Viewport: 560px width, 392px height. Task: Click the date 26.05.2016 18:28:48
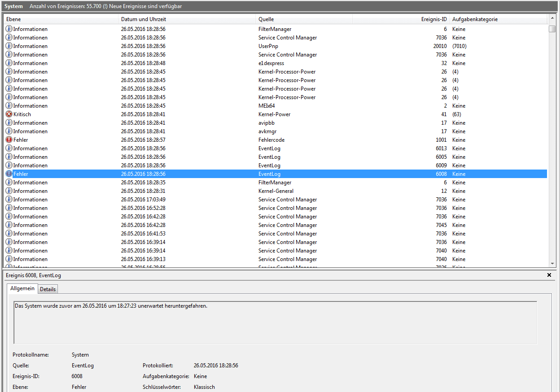[143, 63]
